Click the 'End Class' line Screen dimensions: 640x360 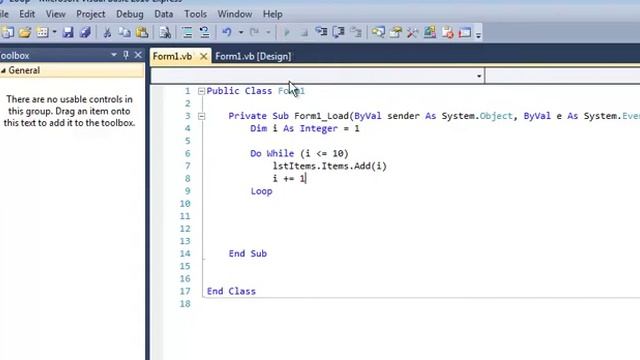(231, 291)
